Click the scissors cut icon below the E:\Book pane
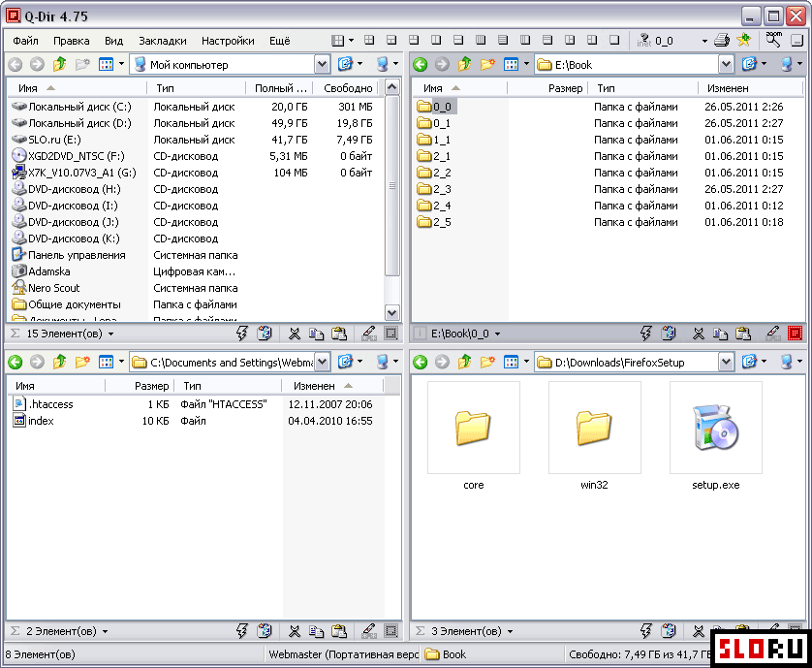Screen dimensions: 812x668 click(x=698, y=334)
